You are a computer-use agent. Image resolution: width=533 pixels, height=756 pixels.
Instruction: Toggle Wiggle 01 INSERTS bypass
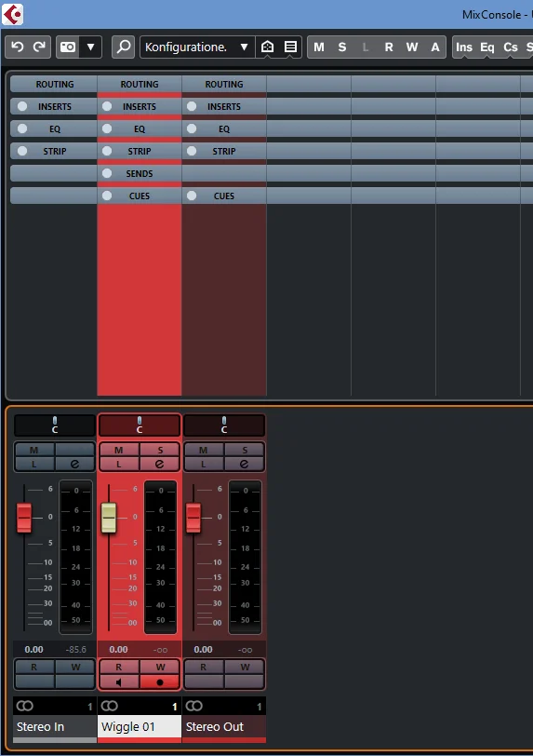click(107, 106)
